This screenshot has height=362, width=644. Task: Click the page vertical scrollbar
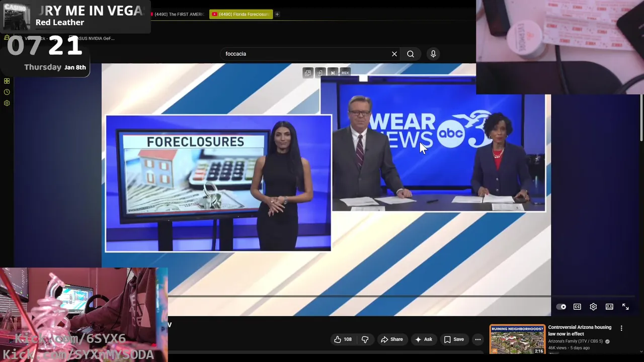click(641, 118)
